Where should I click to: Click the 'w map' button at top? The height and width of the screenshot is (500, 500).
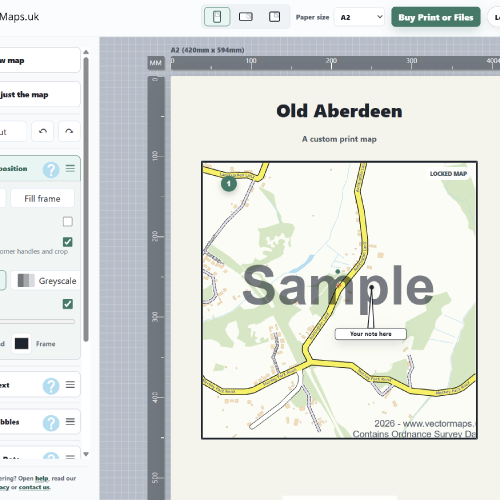pos(40,60)
